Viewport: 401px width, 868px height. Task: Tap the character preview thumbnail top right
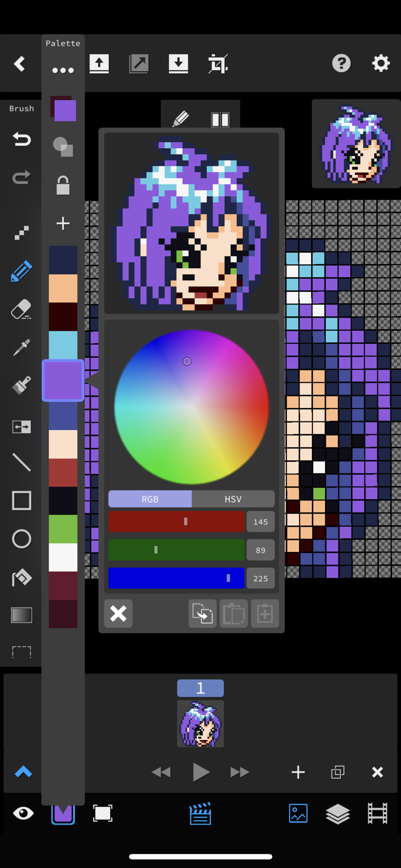pyautogui.click(x=356, y=144)
